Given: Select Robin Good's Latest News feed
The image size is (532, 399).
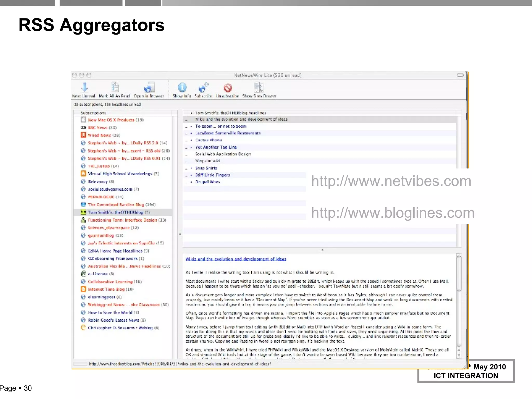Looking at the screenshot, I should (123, 320).
